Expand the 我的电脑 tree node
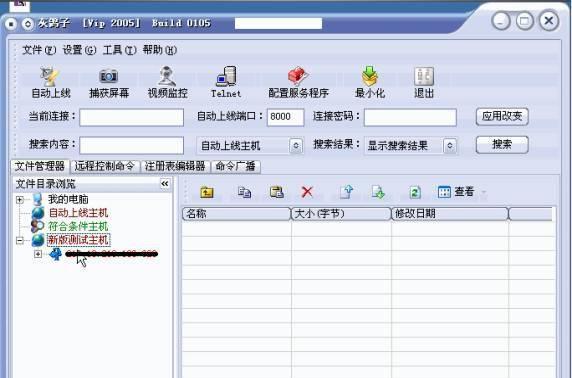572x378 pixels. coord(20,200)
